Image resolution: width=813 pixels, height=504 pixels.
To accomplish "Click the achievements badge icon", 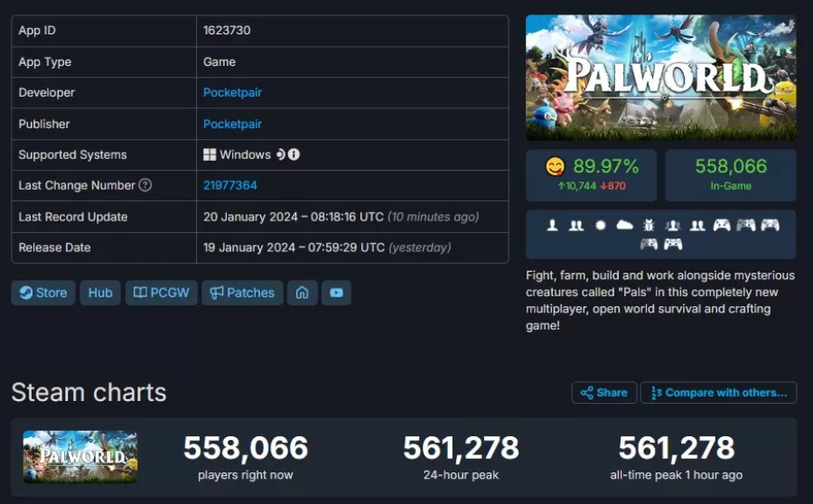I will (601, 226).
